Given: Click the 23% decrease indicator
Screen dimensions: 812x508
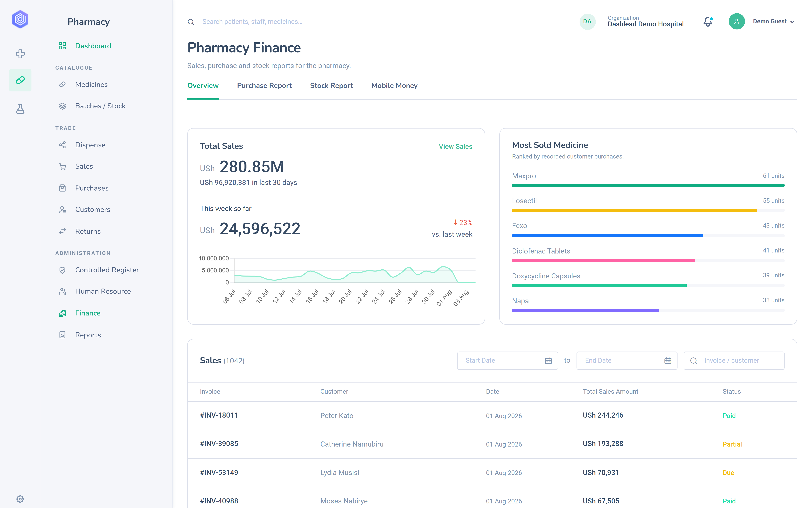Looking at the screenshot, I should (x=463, y=222).
